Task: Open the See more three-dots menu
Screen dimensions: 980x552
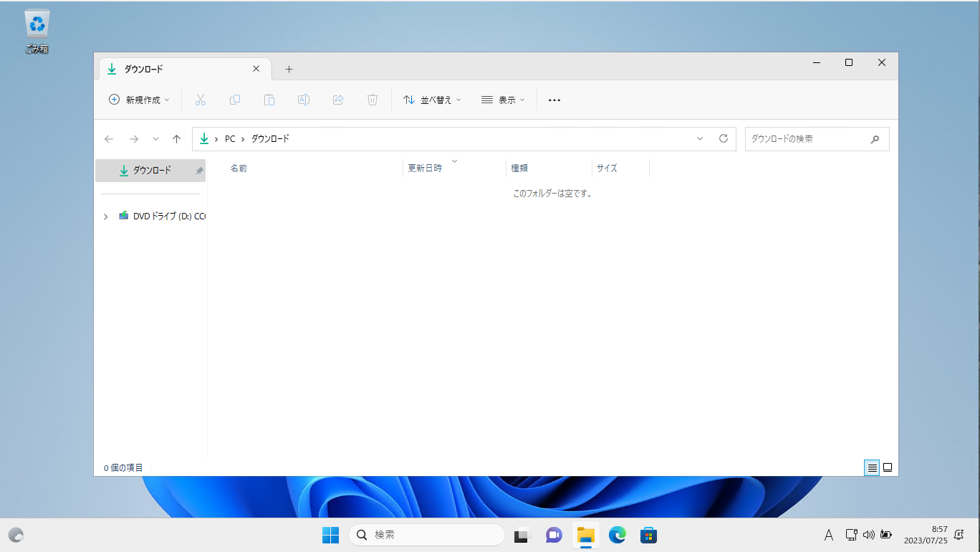Action: [x=554, y=100]
